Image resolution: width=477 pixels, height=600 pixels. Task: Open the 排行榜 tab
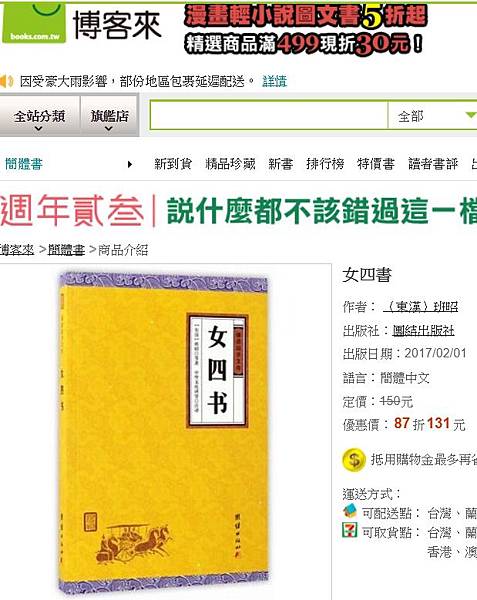[325, 164]
